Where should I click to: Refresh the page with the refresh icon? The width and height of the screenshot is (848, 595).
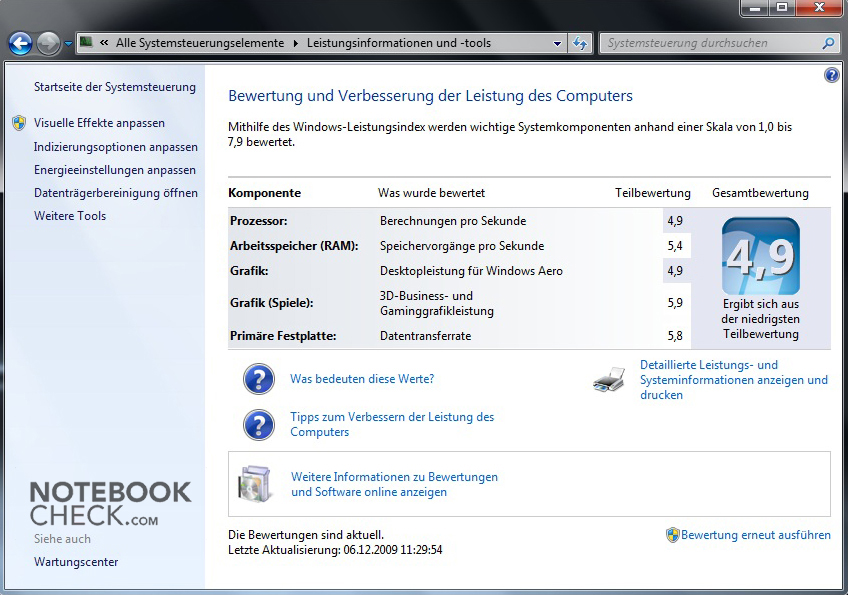click(x=580, y=43)
